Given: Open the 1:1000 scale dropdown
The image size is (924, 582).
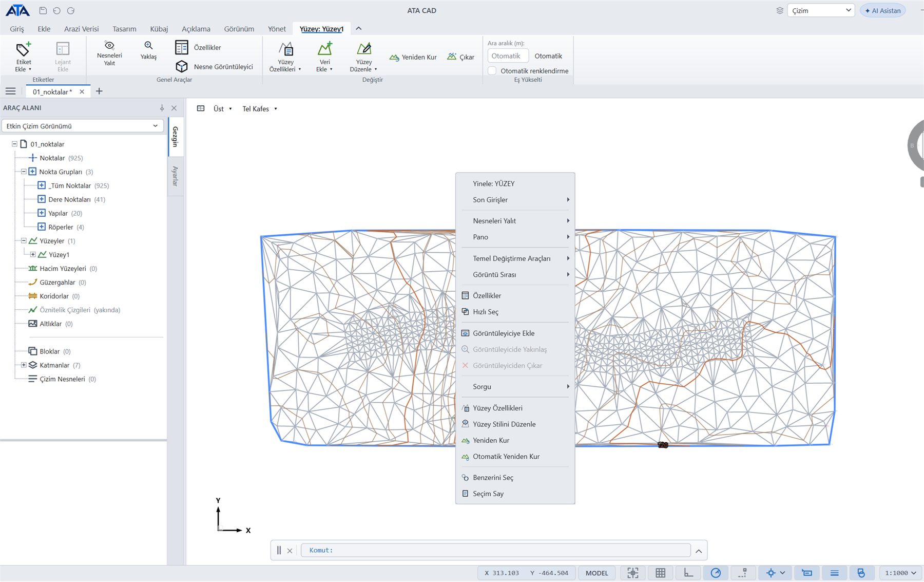Looking at the screenshot, I should [901, 573].
